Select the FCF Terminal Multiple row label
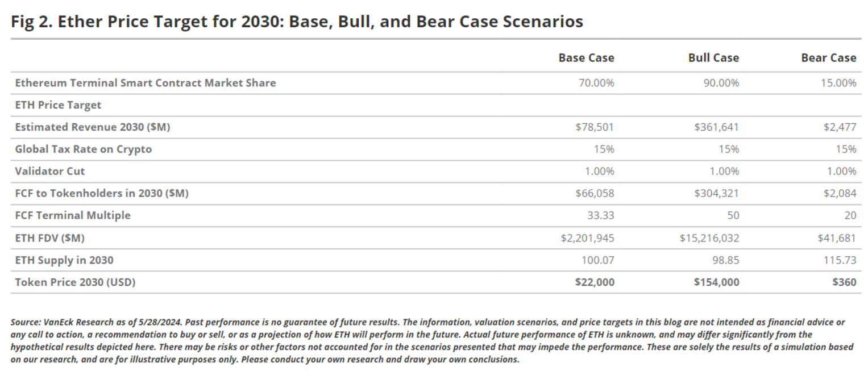The image size is (868, 371). point(73,215)
